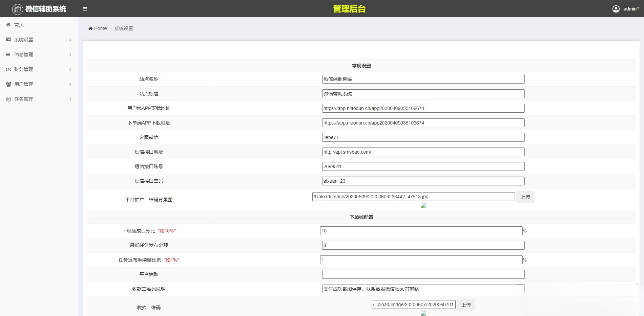Open the admin account dropdown
Viewport: 644px width, 316px height.
tap(631, 9)
